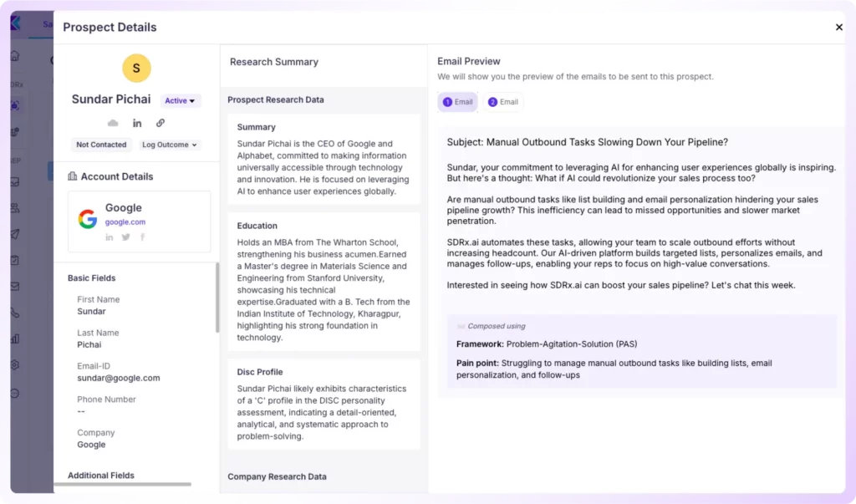Go to Home in the sidebar
Image resolution: width=856 pixels, height=504 pixels.
coord(15,56)
